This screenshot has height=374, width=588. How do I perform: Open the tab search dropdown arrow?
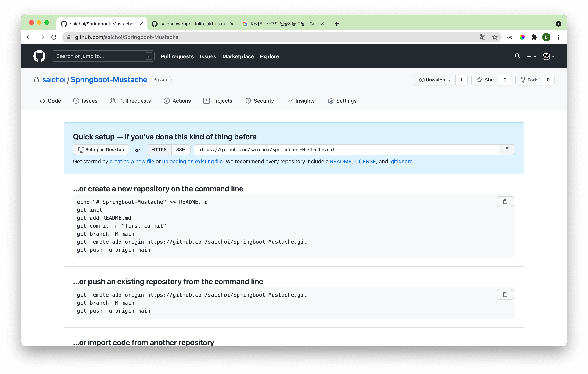point(558,24)
